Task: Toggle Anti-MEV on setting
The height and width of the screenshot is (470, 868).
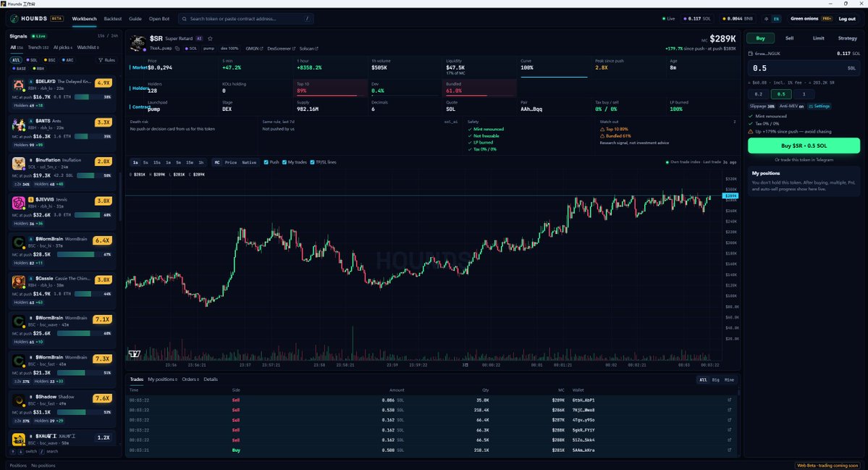Action: pyautogui.click(x=791, y=106)
